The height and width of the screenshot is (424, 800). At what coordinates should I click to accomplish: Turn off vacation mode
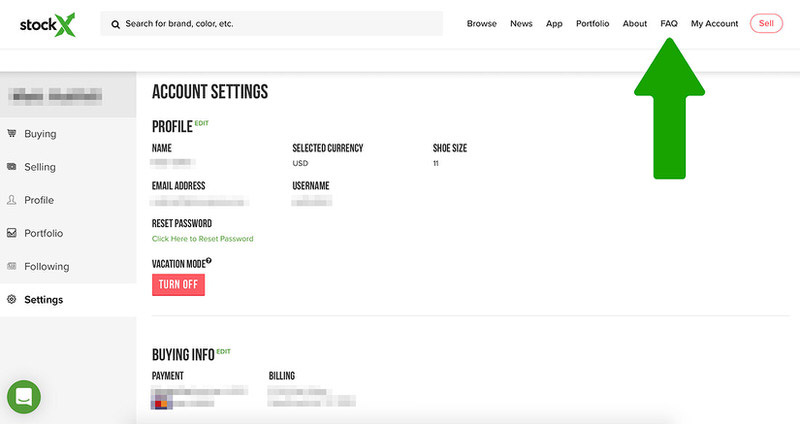[x=178, y=285]
